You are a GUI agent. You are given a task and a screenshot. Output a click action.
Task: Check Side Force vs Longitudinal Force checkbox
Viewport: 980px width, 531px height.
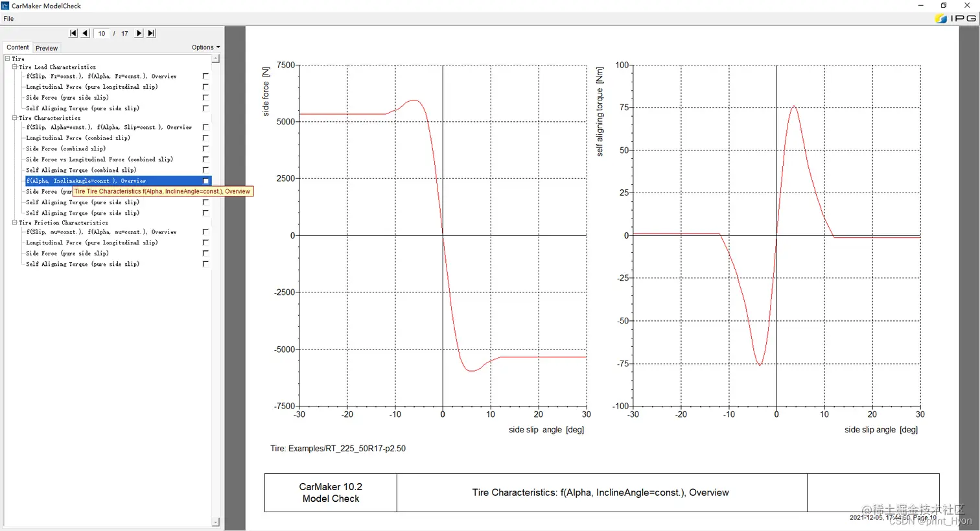[205, 159]
